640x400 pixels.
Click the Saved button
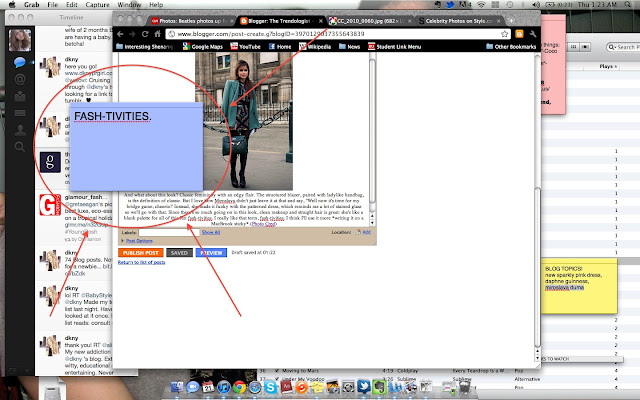[x=179, y=253]
